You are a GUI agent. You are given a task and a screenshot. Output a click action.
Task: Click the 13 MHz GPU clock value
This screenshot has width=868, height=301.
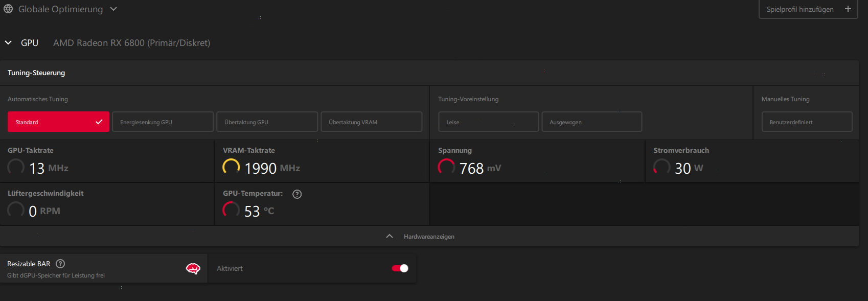tap(49, 168)
